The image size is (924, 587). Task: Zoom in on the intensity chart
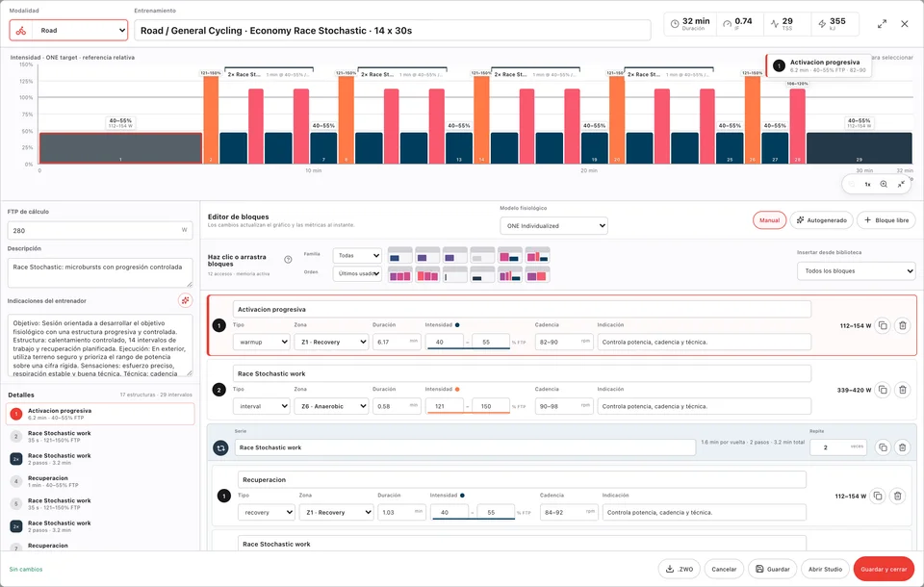(884, 185)
